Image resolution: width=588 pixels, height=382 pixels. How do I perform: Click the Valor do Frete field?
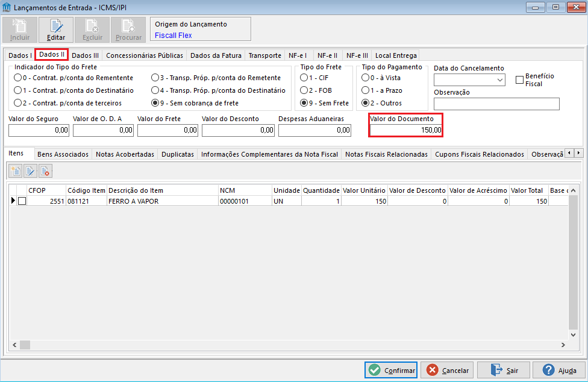click(x=167, y=131)
